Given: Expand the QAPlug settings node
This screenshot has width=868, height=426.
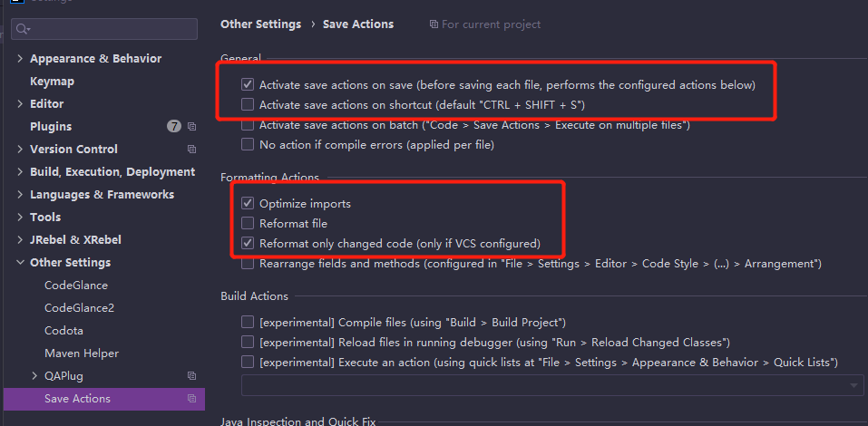Looking at the screenshot, I should click(34, 375).
